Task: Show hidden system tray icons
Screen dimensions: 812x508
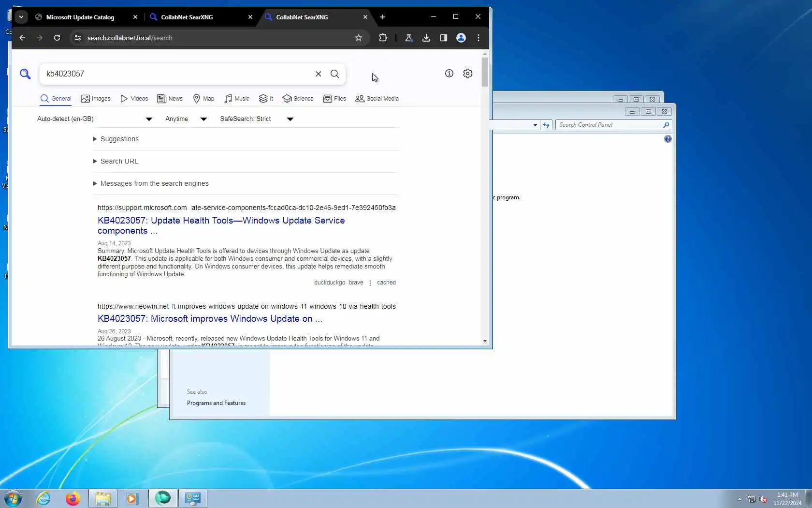Action: point(739,499)
